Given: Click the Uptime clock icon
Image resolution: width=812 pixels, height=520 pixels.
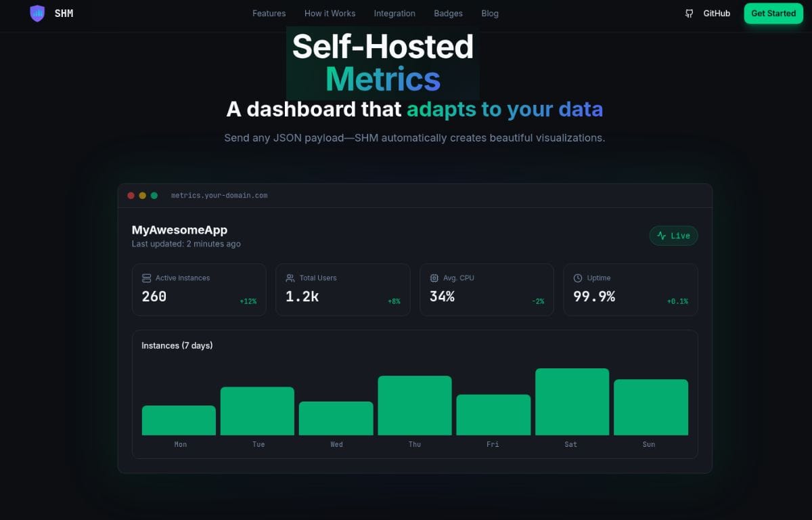Looking at the screenshot, I should click(578, 278).
